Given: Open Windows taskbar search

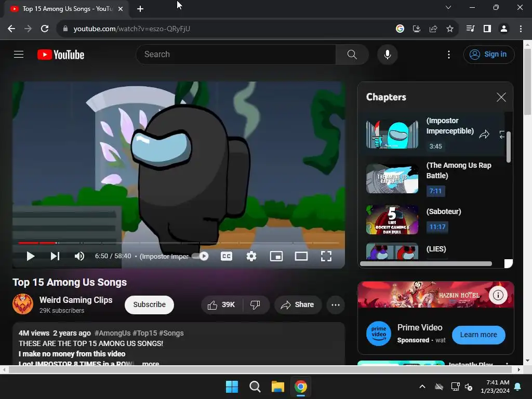Looking at the screenshot, I should click(x=255, y=387).
